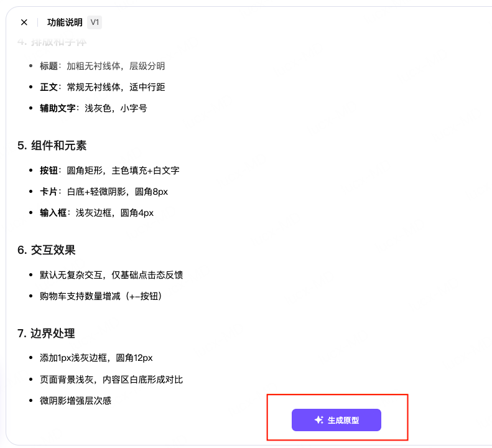Close the 功能说明 panel with X
492x448 pixels.
24,22
